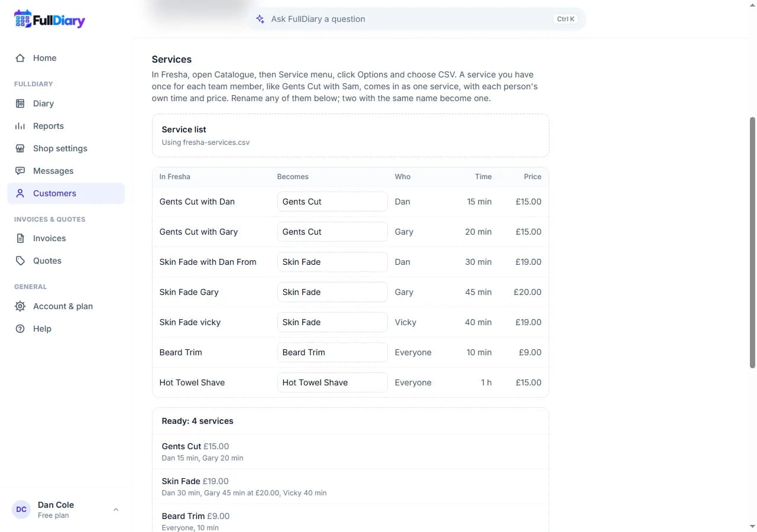Open the Shop settings menu item
The height and width of the screenshot is (532, 757).
pyautogui.click(x=66, y=148)
